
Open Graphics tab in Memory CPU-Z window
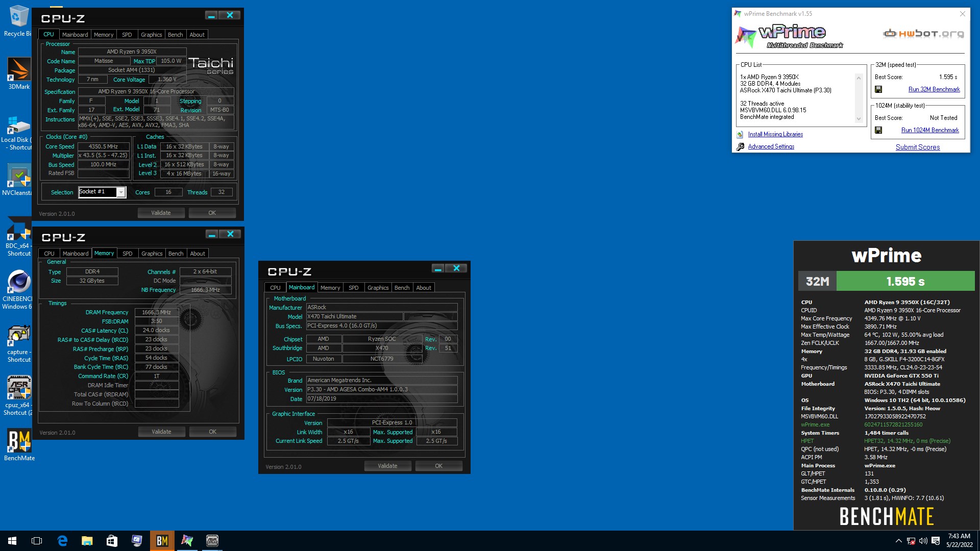click(152, 254)
